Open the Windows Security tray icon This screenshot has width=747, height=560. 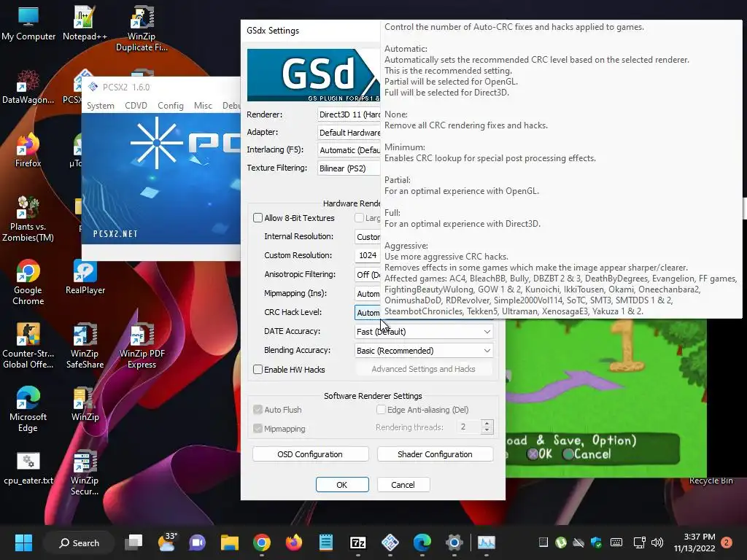tap(596, 542)
